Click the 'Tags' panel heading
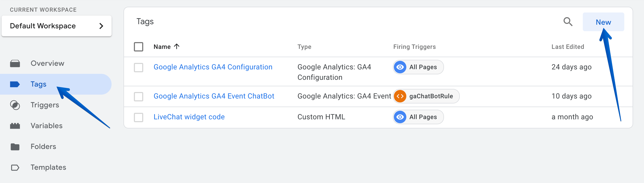 145,22
